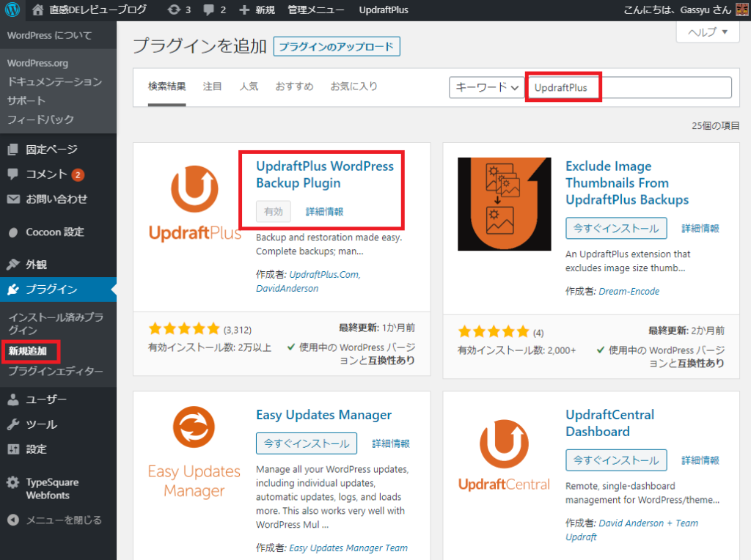Viewport: 751px width, 560px height.
Task: Open サポート menu link
Action: (26, 100)
